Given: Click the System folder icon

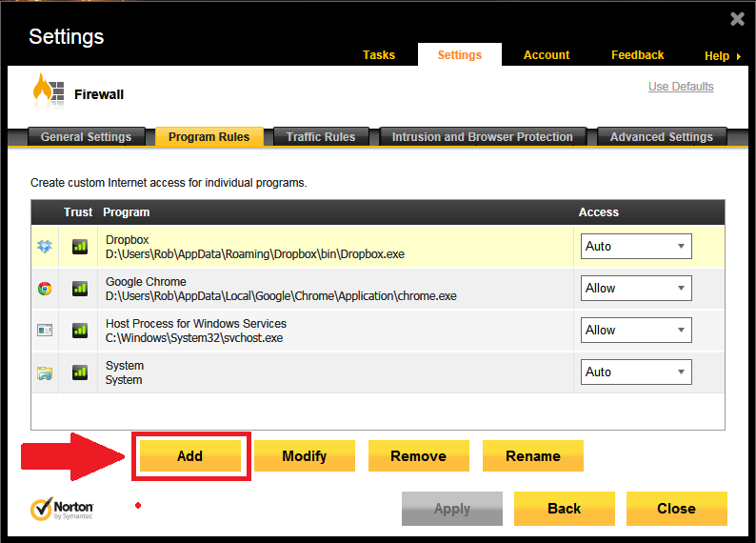Looking at the screenshot, I should point(45,372).
